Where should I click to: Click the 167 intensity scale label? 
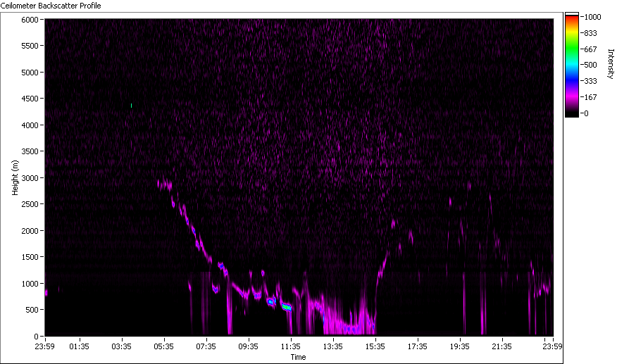pyautogui.click(x=590, y=97)
